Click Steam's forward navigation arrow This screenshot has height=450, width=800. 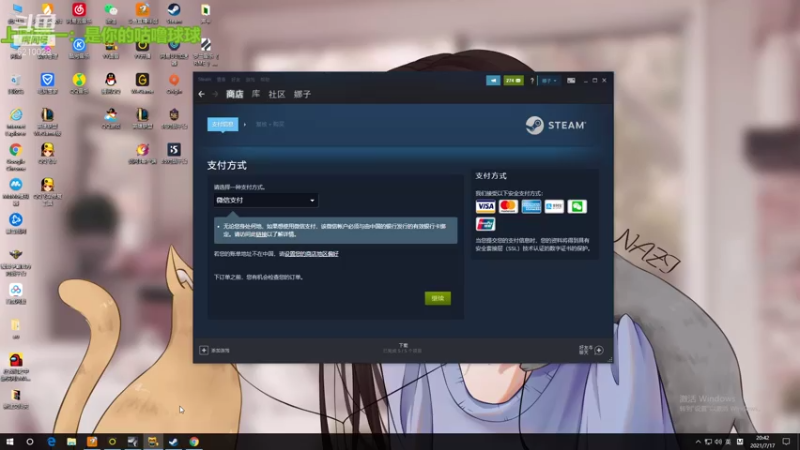[x=215, y=94]
